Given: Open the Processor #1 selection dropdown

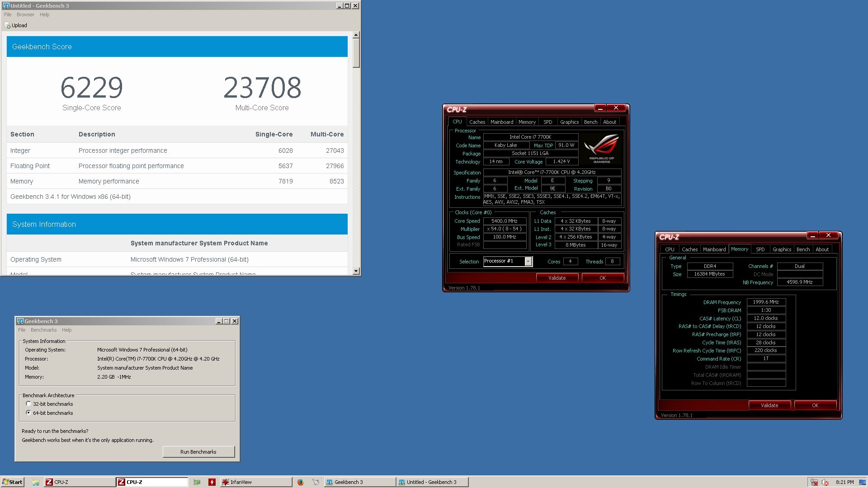Looking at the screenshot, I should pos(528,261).
